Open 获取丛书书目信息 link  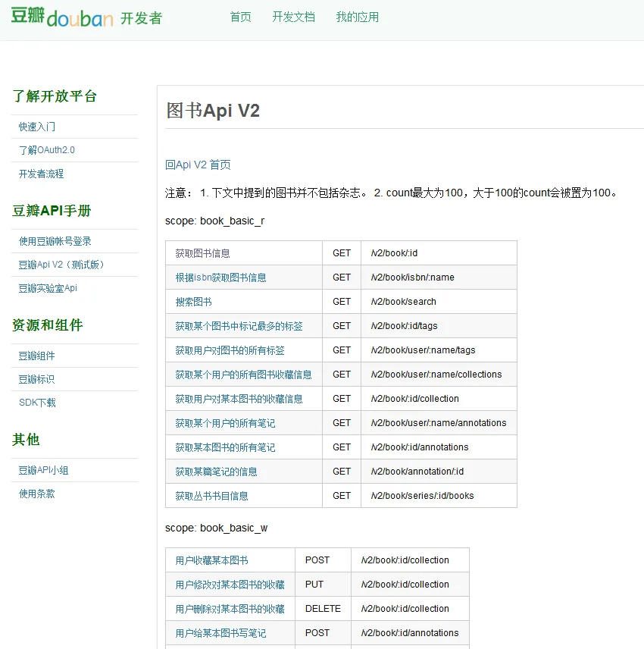(212, 496)
